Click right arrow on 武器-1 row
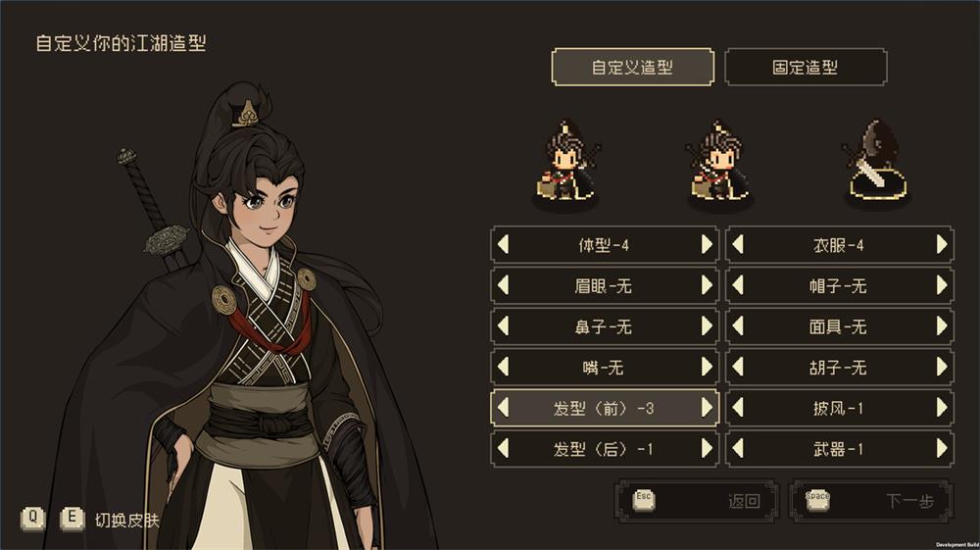Screen dimensions: 980x550 click(942, 448)
